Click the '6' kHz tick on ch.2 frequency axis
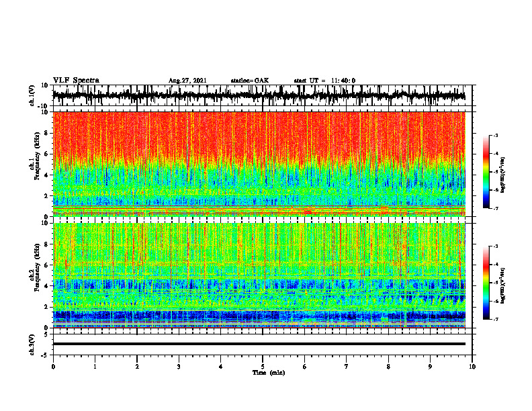The width and height of the screenshot is (532, 411). (x=46, y=265)
